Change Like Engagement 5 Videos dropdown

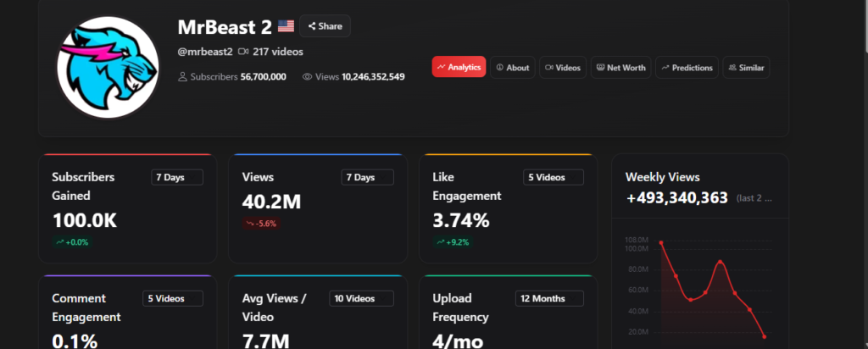(x=554, y=177)
